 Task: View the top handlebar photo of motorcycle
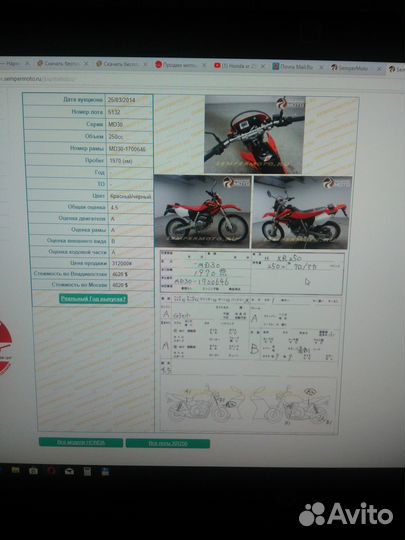(x=254, y=135)
